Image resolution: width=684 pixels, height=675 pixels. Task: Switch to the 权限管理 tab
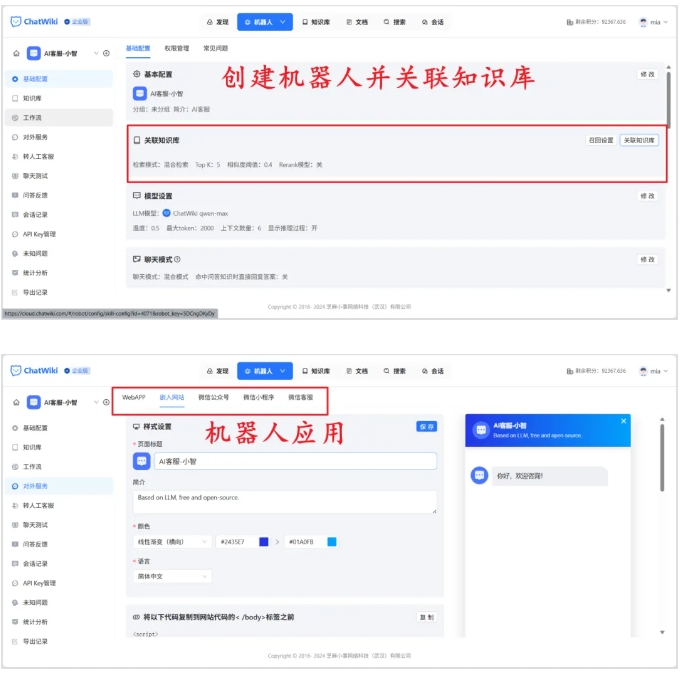177,48
